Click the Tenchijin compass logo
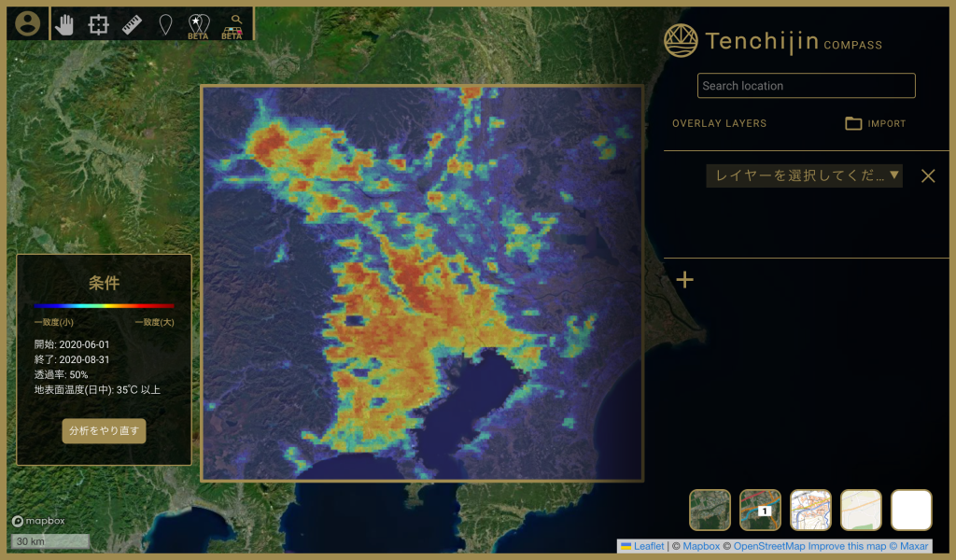This screenshot has height=560, width=956. click(x=681, y=41)
